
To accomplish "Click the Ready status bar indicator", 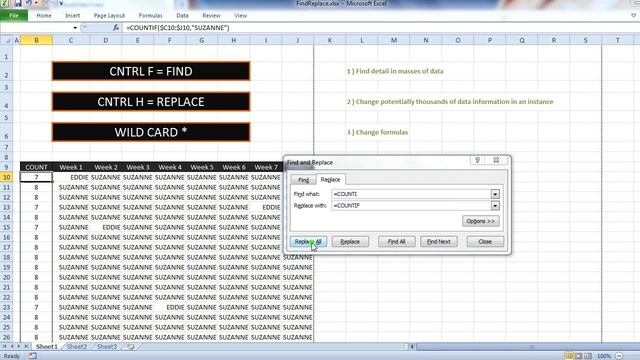I will pos(12,356).
